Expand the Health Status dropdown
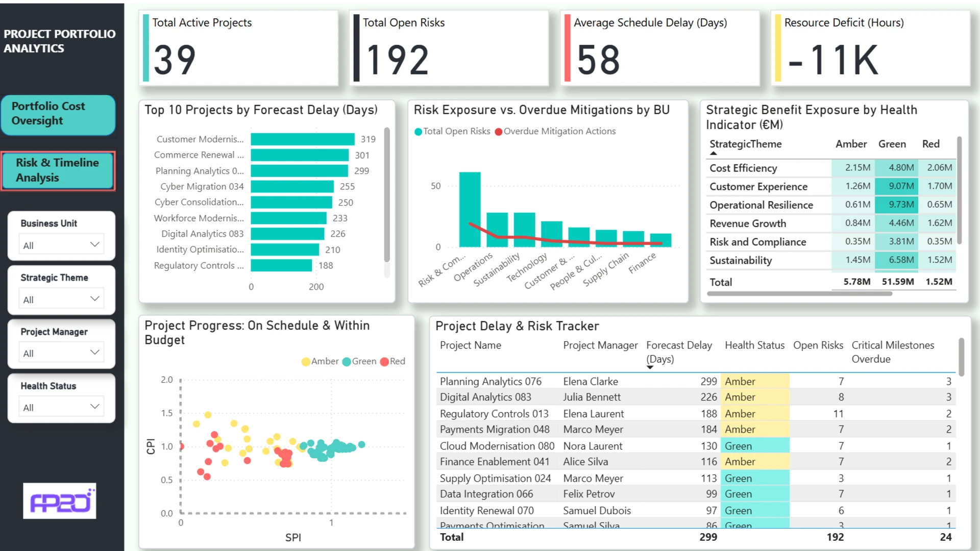 [x=61, y=407]
